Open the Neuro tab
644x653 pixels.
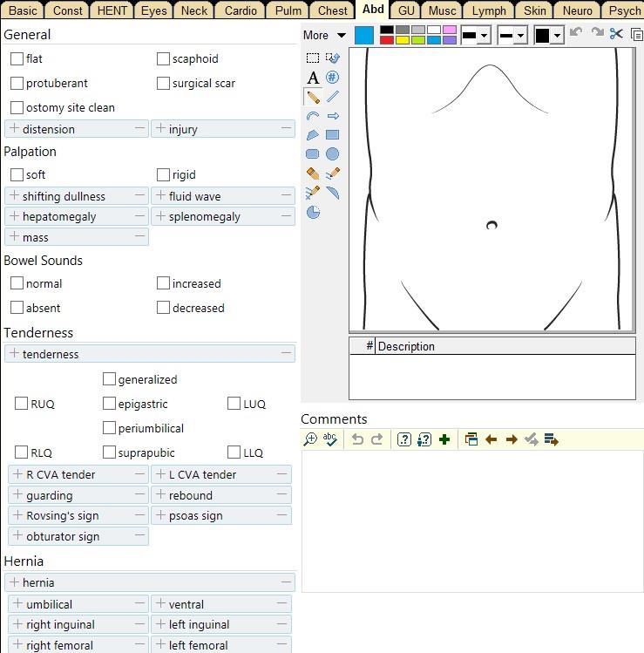577,10
